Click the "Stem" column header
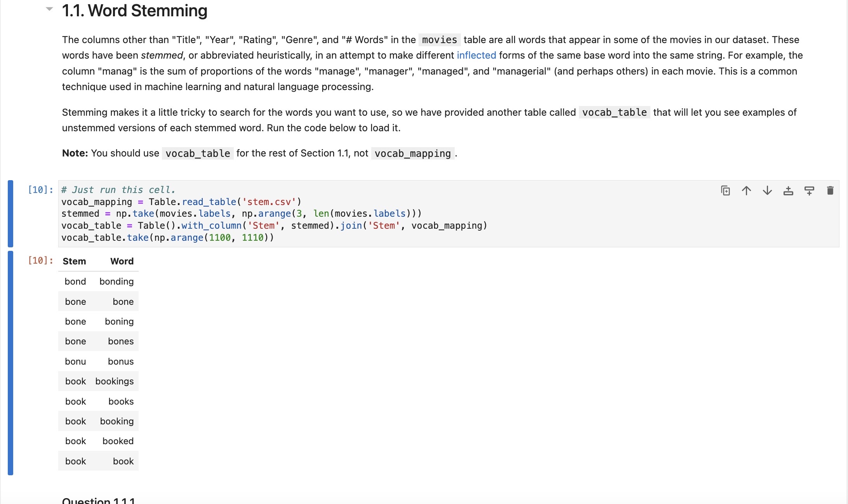The image size is (848, 504). (x=74, y=261)
